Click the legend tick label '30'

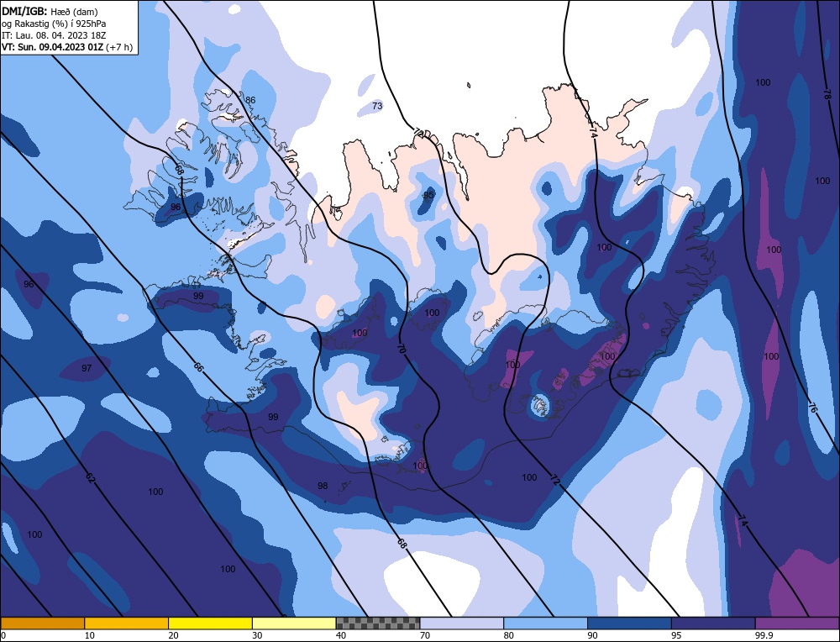257,635
